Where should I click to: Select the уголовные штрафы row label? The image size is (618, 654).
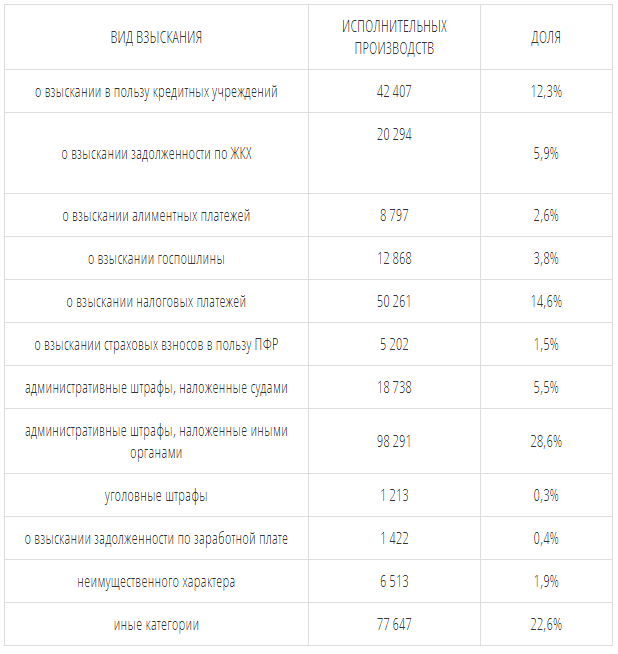pyautogui.click(x=156, y=496)
